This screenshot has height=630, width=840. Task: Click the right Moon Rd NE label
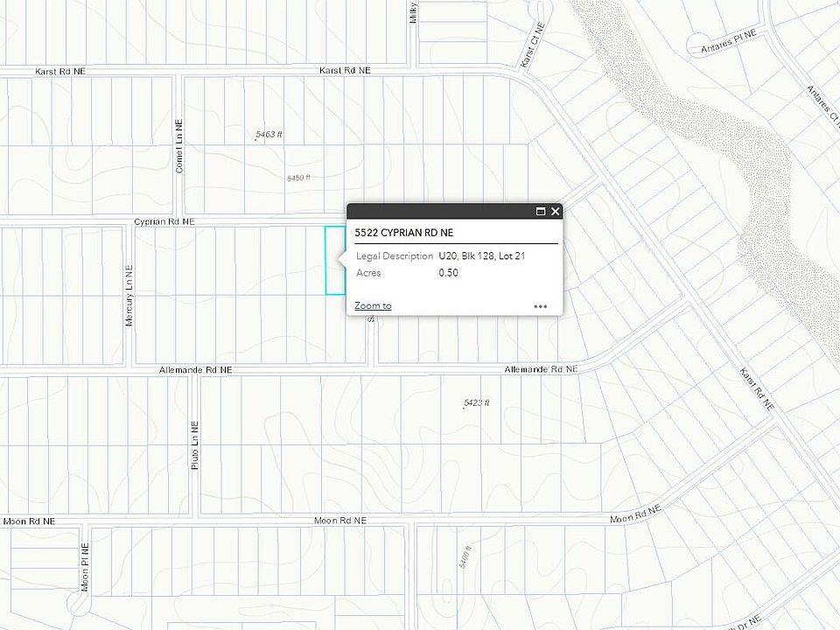tap(636, 514)
